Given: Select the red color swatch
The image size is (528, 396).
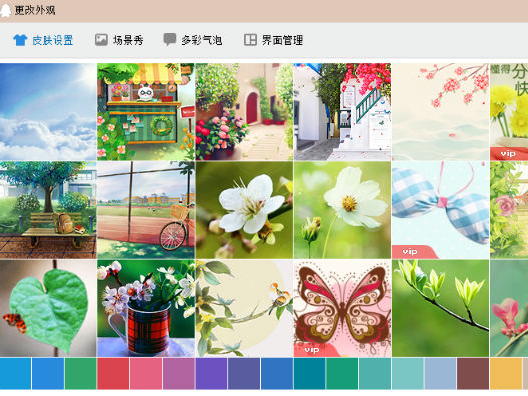Looking at the screenshot, I should [x=113, y=373].
